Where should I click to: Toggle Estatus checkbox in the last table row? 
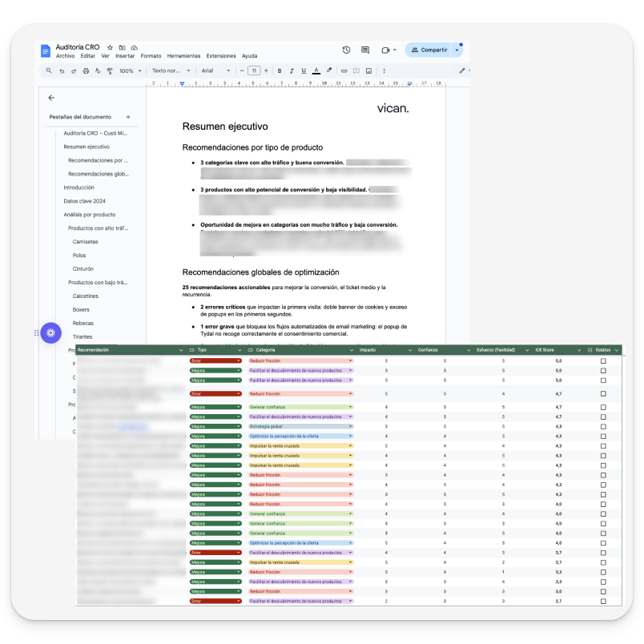603,601
